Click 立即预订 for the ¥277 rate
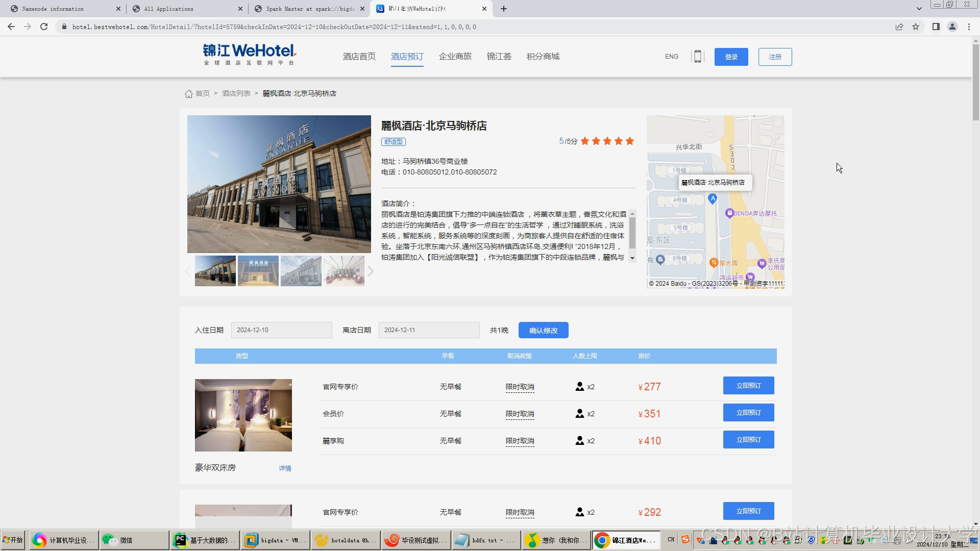This screenshot has height=551, width=980. [748, 386]
